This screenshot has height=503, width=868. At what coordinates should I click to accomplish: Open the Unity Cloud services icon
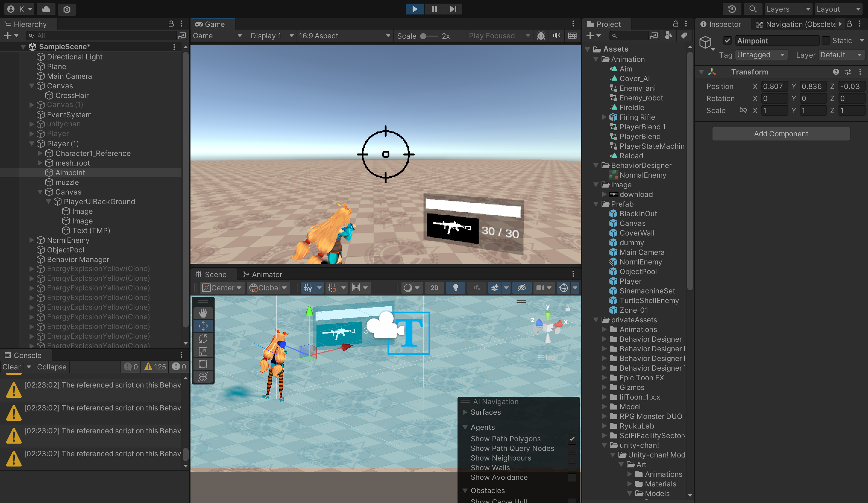(46, 9)
